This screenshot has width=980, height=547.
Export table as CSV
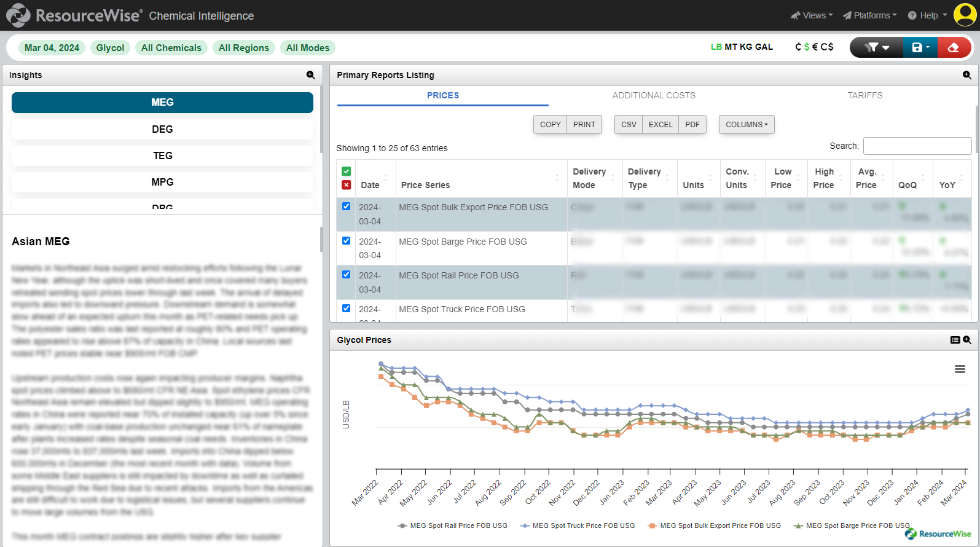tap(629, 124)
